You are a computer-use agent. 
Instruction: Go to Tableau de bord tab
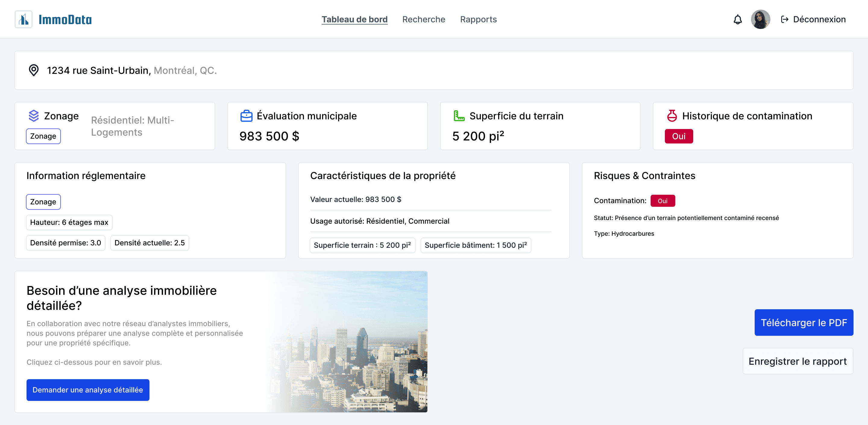[354, 20]
